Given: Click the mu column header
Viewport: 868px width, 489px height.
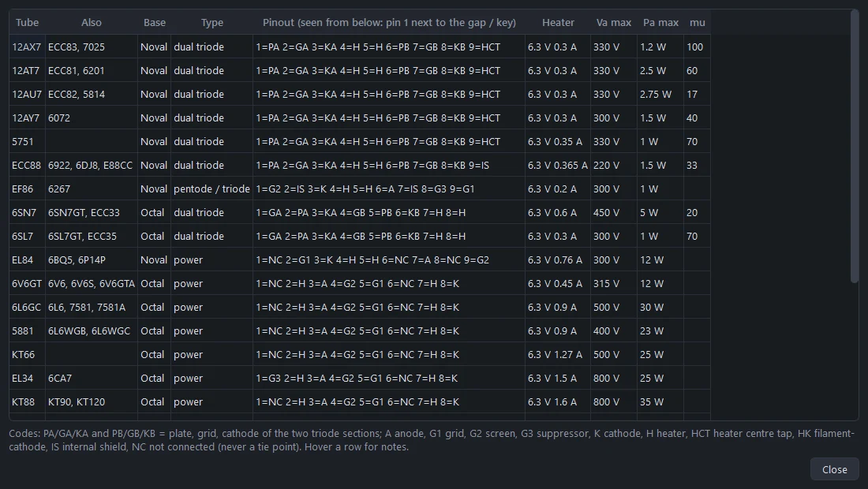Looking at the screenshot, I should click(698, 23).
